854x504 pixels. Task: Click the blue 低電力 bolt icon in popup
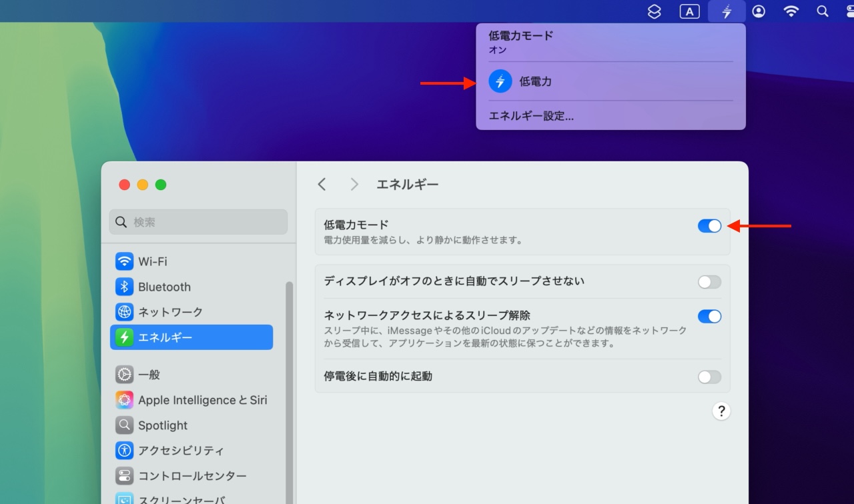[500, 81]
